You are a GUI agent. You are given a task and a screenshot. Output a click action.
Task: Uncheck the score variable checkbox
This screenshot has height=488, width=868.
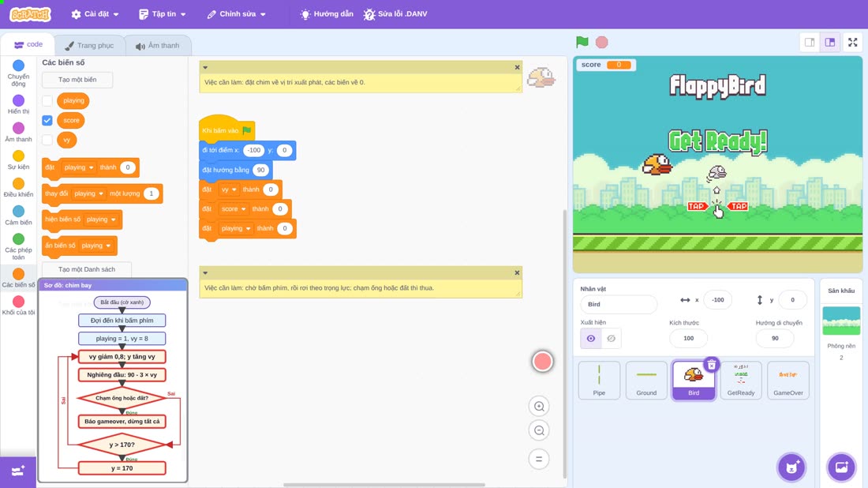[x=47, y=120]
